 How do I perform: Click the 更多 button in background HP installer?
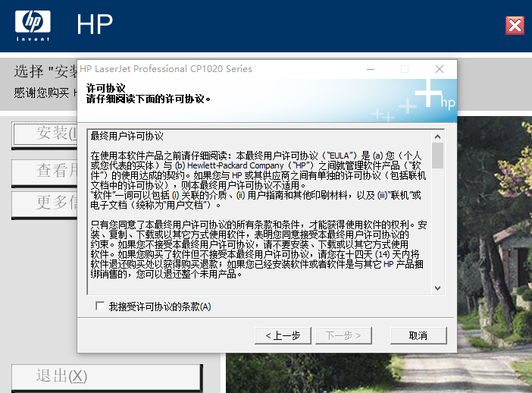pyautogui.click(x=45, y=204)
